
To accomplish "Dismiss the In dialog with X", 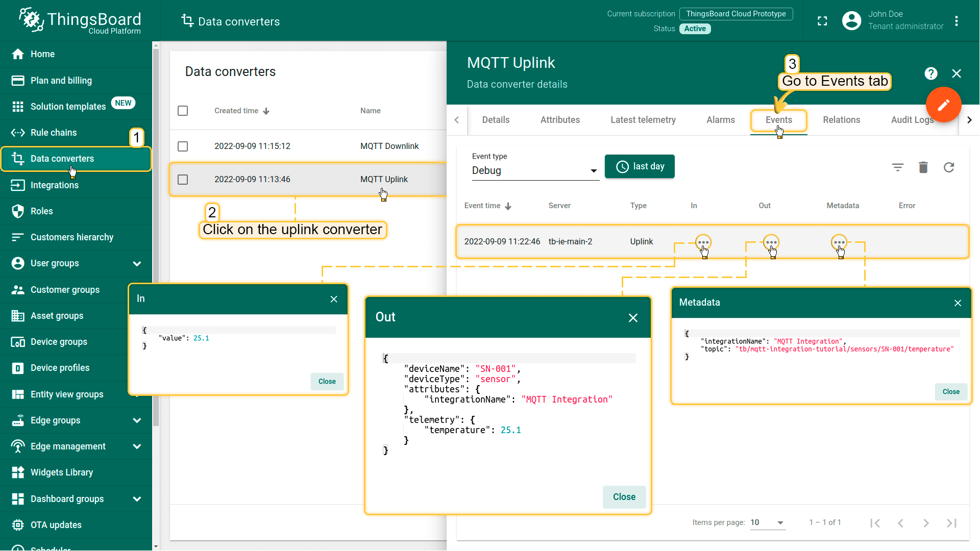I will (334, 299).
